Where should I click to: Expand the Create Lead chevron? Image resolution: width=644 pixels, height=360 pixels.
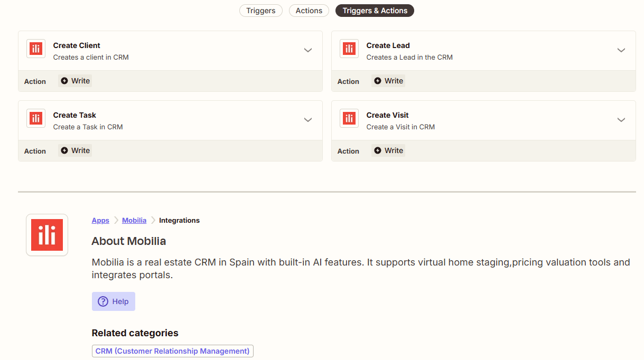tap(621, 50)
